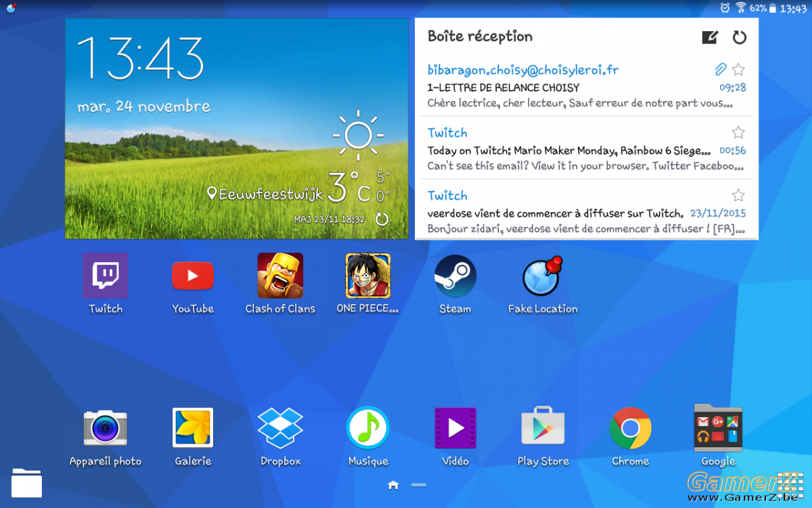Open Clash of Clans game

pyautogui.click(x=280, y=276)
